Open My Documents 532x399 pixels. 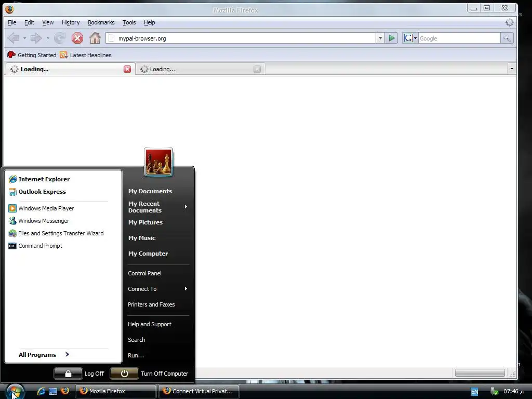point(150,191)
